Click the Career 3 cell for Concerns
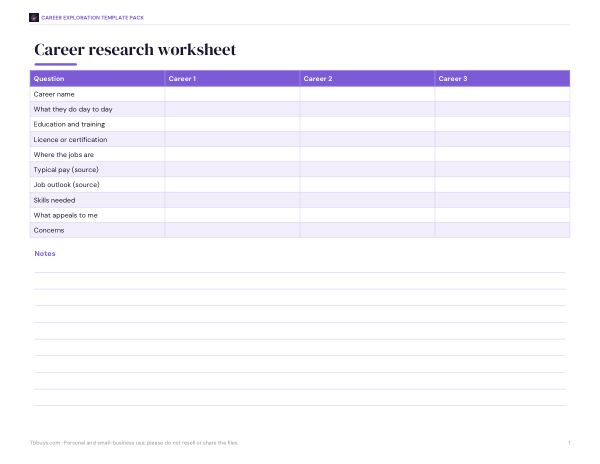Image resolution: width=600 pixels, height=464 pixels. pos(502,230)
